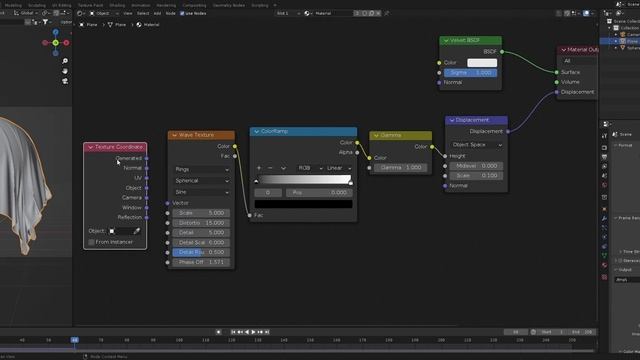This screenshot has width=640, height=360.
Task: Open the Physics properties tab icon
Action: tap(604, 237)
